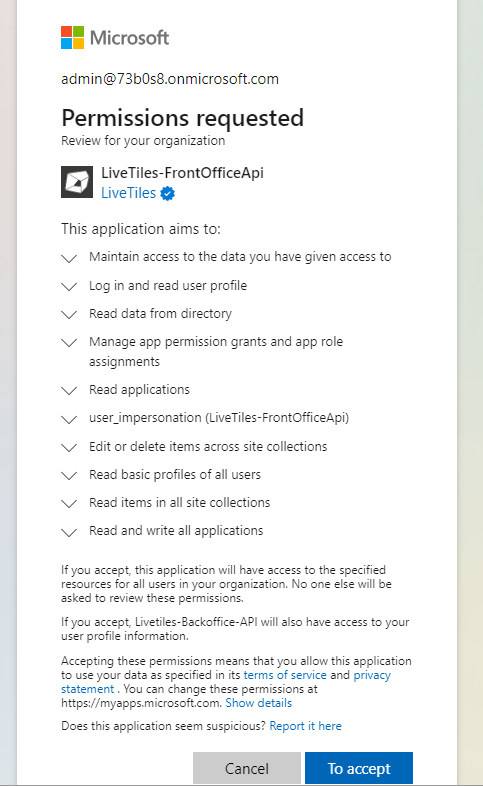The width and height of the screenshot is (483, 786).
Task: Expand 'Read data from directory' permission
Action: coord(69,314)
